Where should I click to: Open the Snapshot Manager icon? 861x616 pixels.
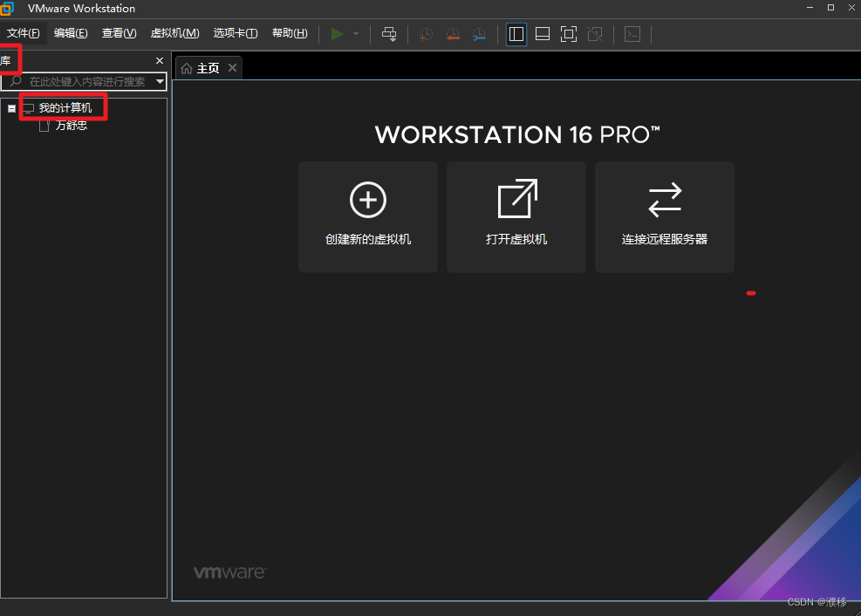[x=479, y=34]
